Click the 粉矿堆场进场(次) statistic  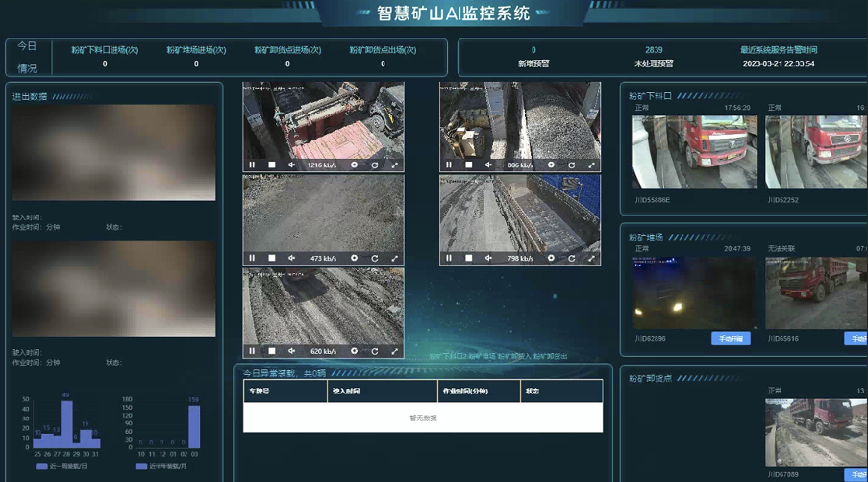tap(196, 57)
